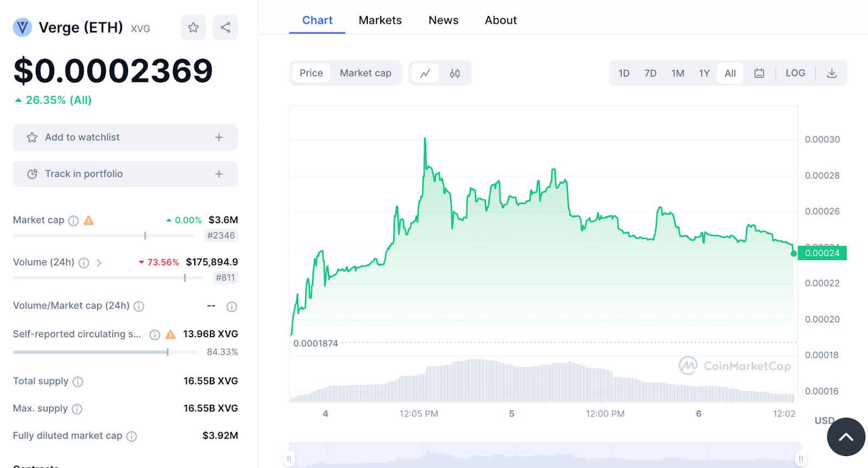Screen dimensions: 868x468
Task: Click the Market cap warning triangle icon
Action: (89, 220)
